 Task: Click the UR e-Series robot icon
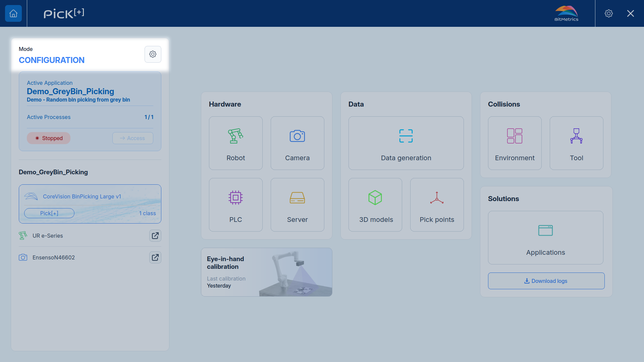pyautogui.click(x=23, y=236)
